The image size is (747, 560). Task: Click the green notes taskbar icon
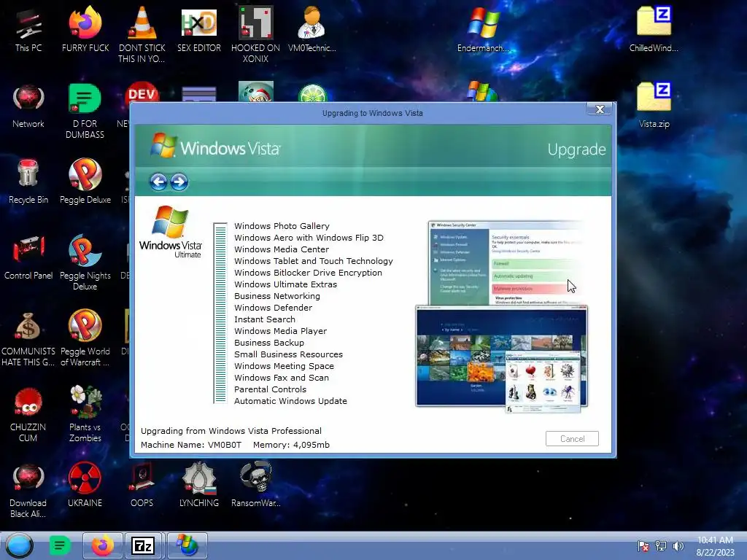click(x=60, y=545)
